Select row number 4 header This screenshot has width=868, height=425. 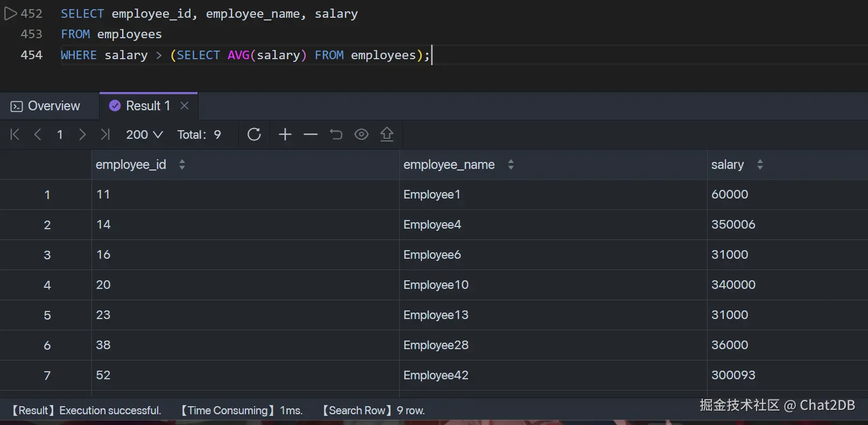click(46, 285)
